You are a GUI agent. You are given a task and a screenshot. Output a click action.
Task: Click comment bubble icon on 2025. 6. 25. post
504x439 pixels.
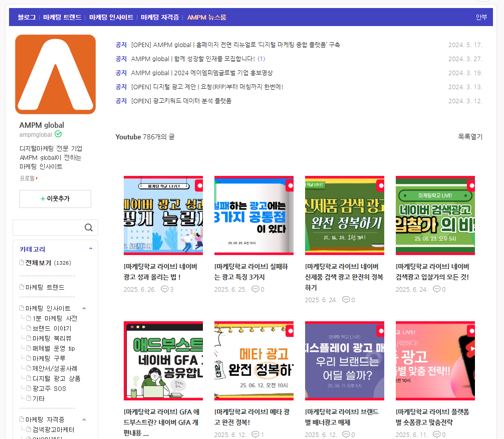(255, 289)
